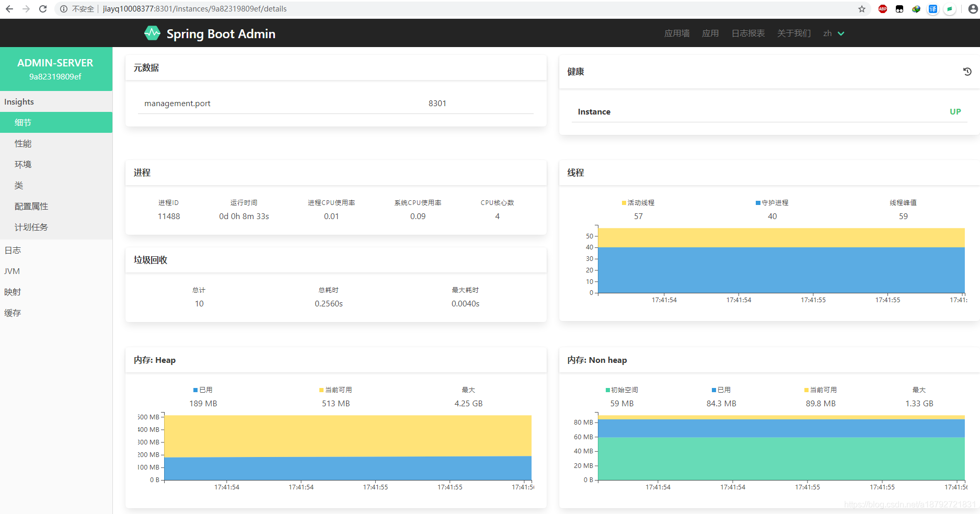Click the yellow 当前可用 Heap legend swatch
980x514 pixels.
click(321, 390)
